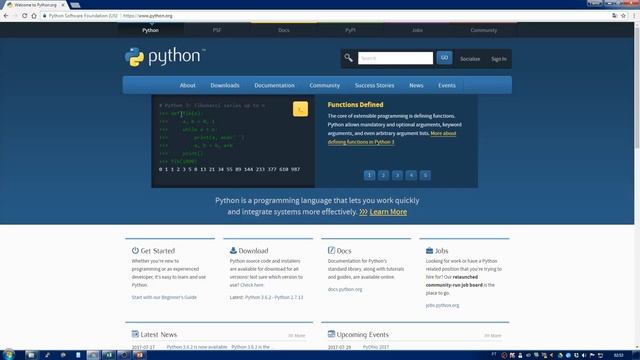
Task: Click the Python 3.6.2 latest download link
Action: 258,297
